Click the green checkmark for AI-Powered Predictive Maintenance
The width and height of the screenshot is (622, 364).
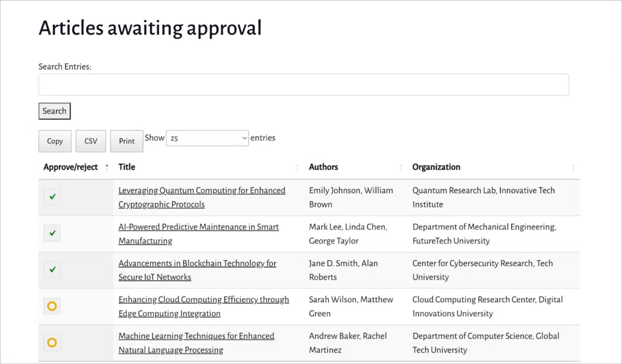tap(52, 234)
